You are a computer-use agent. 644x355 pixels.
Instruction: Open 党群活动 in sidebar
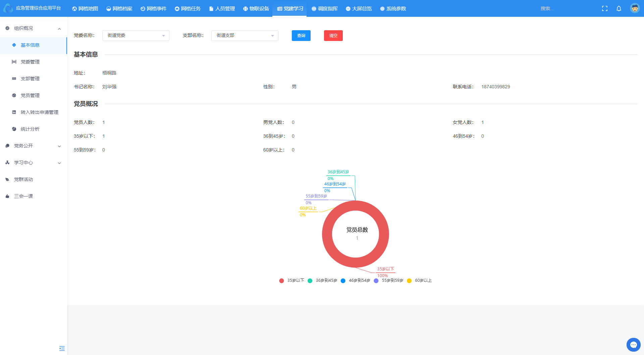click(34, 179)
